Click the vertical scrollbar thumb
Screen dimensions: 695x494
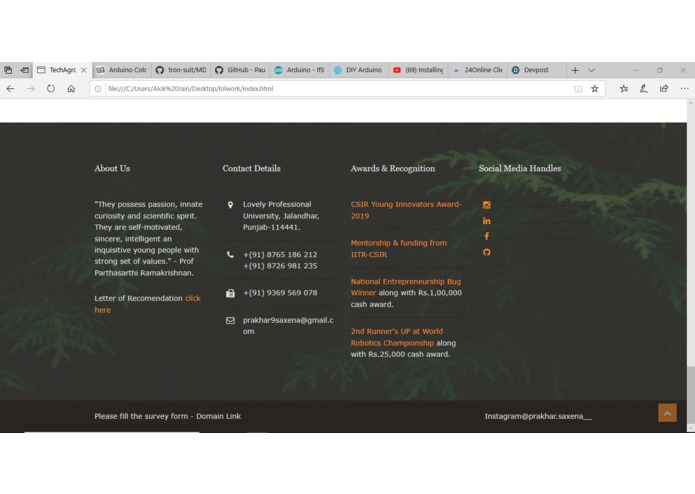[691, 395]
